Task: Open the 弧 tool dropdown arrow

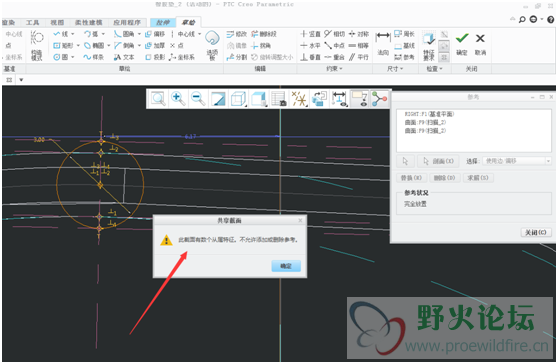Action: [103, 34]
